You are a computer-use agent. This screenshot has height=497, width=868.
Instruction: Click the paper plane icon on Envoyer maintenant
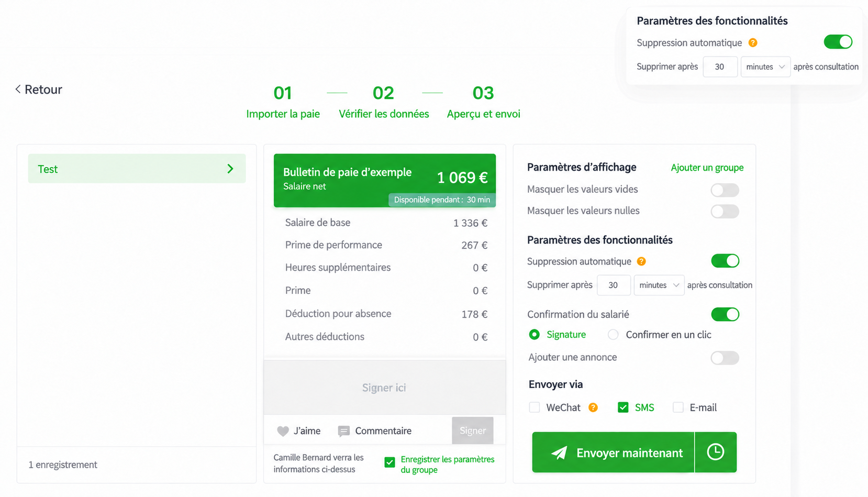coord(559,452)
